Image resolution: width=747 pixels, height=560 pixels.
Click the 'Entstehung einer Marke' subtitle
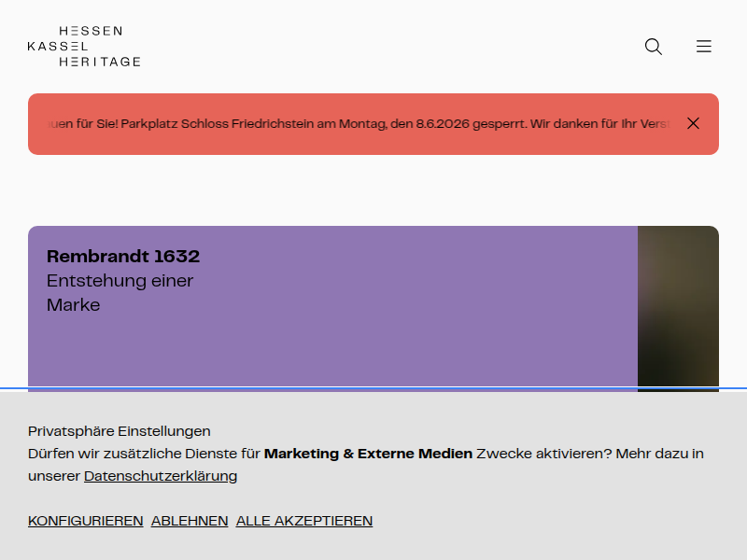pos(120,292)
